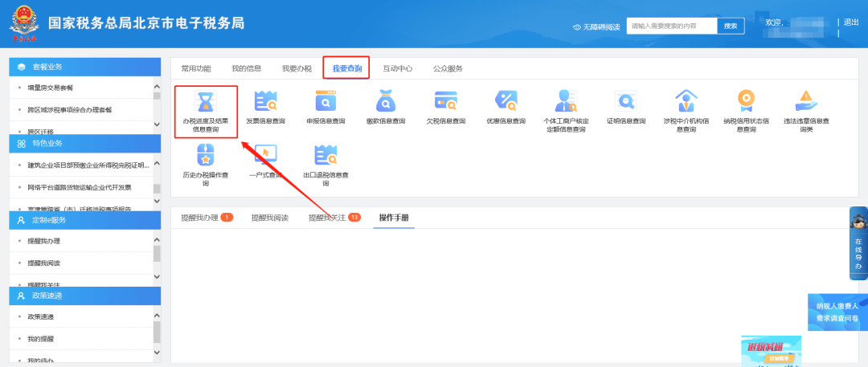Image resolution: width=868 pixels, height=367 pixels.
Task: Open 欠税信息查询 card icon
Action: coord(445,100)
